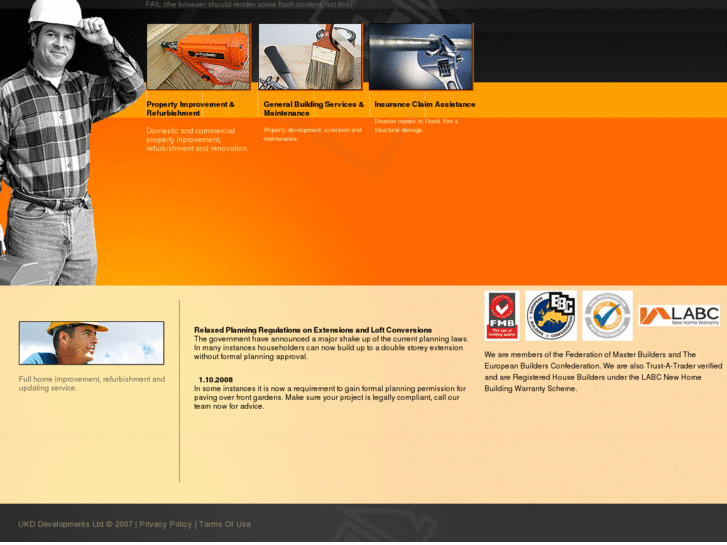Open the wrench insurance claim thumbnail
This screenshot has height=545, width=727.
click(x=421, y=57)
